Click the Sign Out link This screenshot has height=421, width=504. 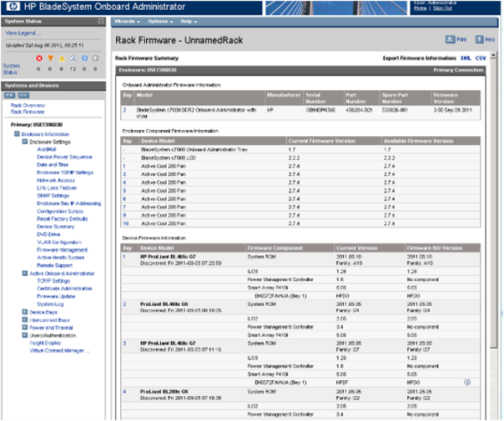point(443,8)
